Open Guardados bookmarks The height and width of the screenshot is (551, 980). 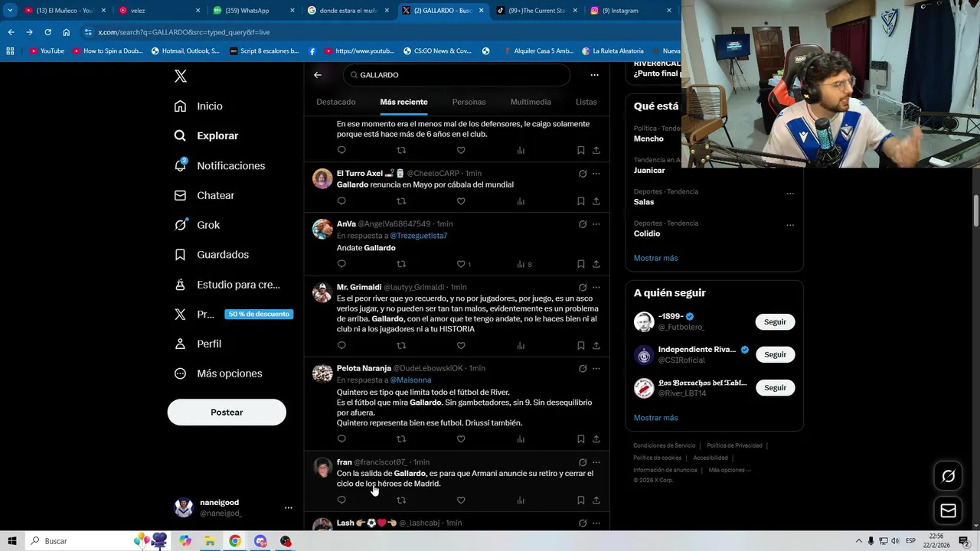211,255
